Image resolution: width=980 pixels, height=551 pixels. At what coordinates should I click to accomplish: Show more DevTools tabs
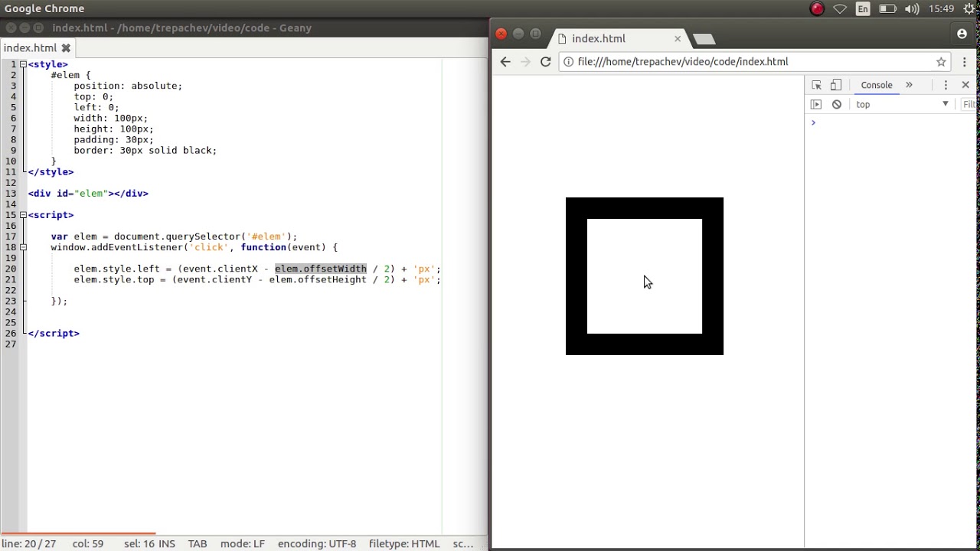click(909, 85)
